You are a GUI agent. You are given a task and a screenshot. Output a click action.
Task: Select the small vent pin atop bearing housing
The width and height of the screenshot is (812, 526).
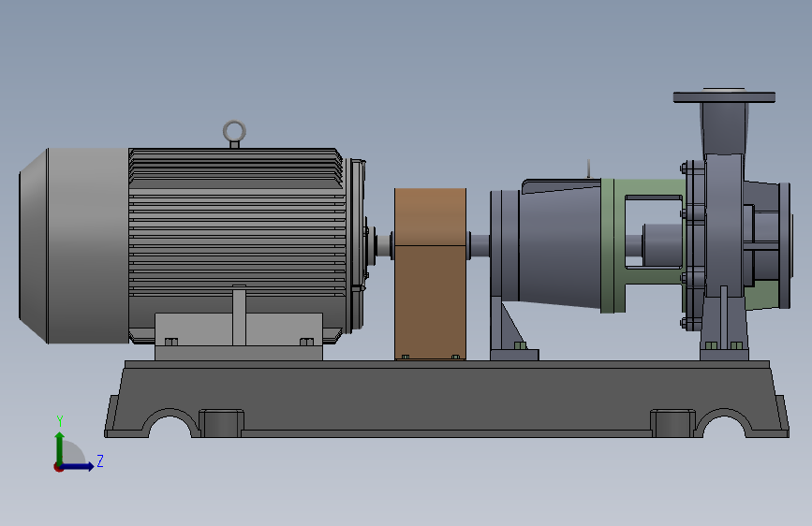coord(588,168)
